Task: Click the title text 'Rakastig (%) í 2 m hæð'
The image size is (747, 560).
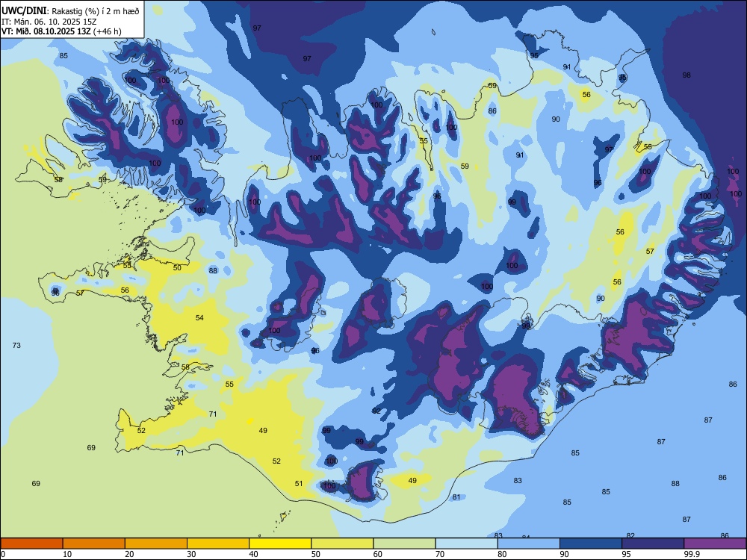Action: coord(96,11)
